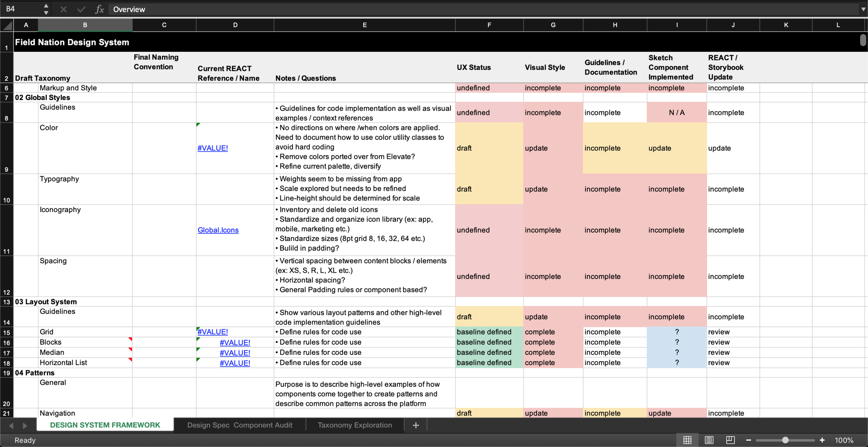Select the 'Notes / Questions' header cell

click(x=365, y=67)
